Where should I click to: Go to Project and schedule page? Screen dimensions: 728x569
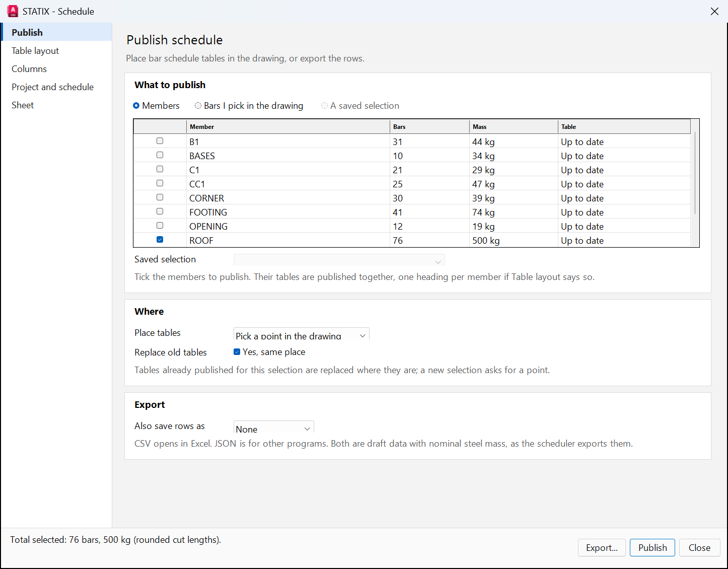point(56,87)
